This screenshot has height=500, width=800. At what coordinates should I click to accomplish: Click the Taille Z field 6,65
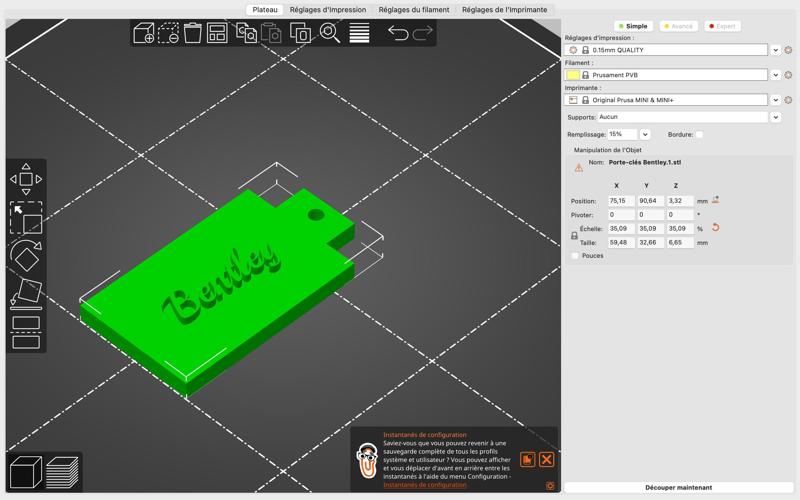(681, 243)
